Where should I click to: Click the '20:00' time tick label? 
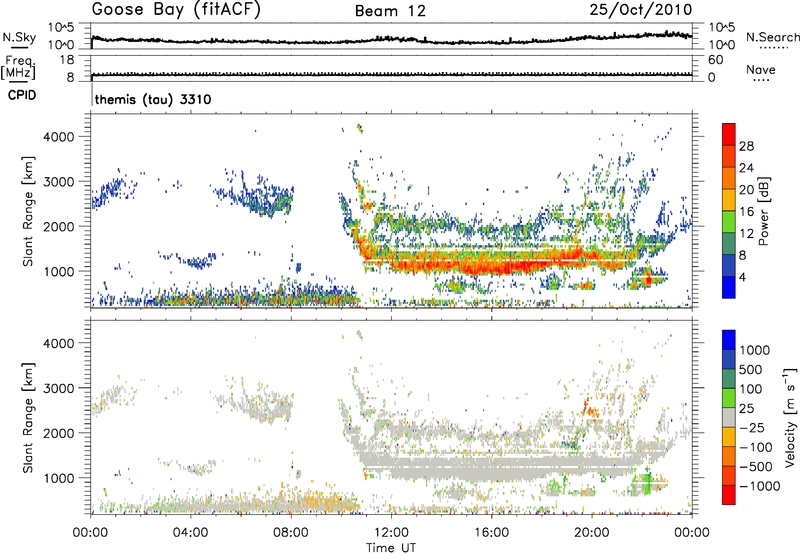(591, 533)
